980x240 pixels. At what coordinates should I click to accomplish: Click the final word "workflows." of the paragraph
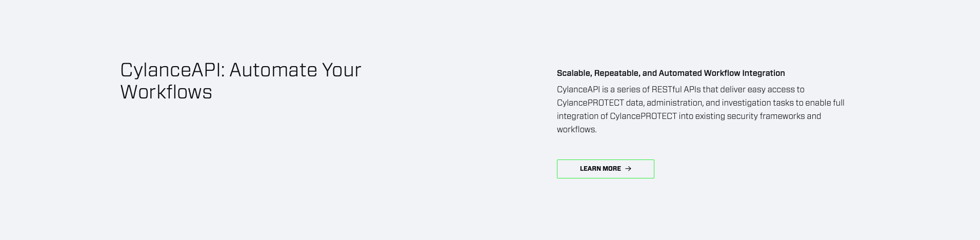pos(577,130)
